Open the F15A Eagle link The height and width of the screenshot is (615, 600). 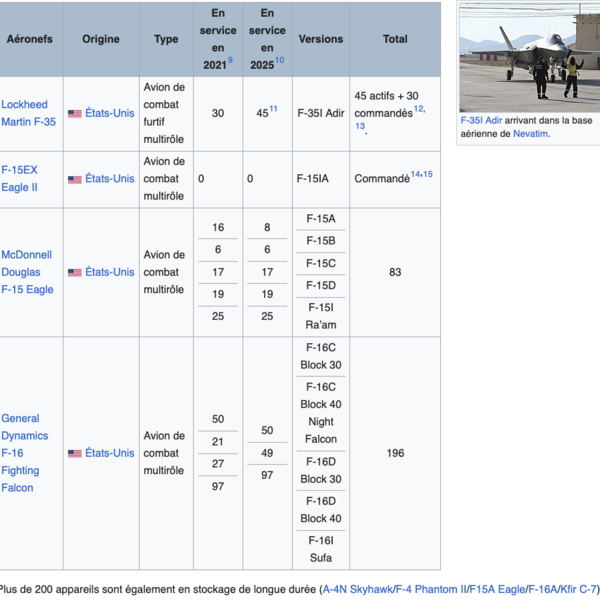tap(497, 590)
